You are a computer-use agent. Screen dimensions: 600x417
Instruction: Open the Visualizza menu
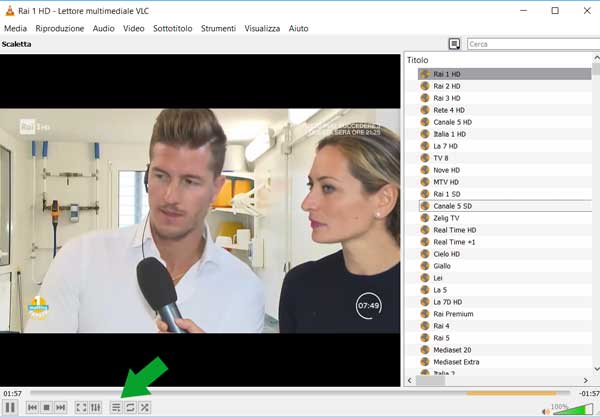[x=262, y=28]
